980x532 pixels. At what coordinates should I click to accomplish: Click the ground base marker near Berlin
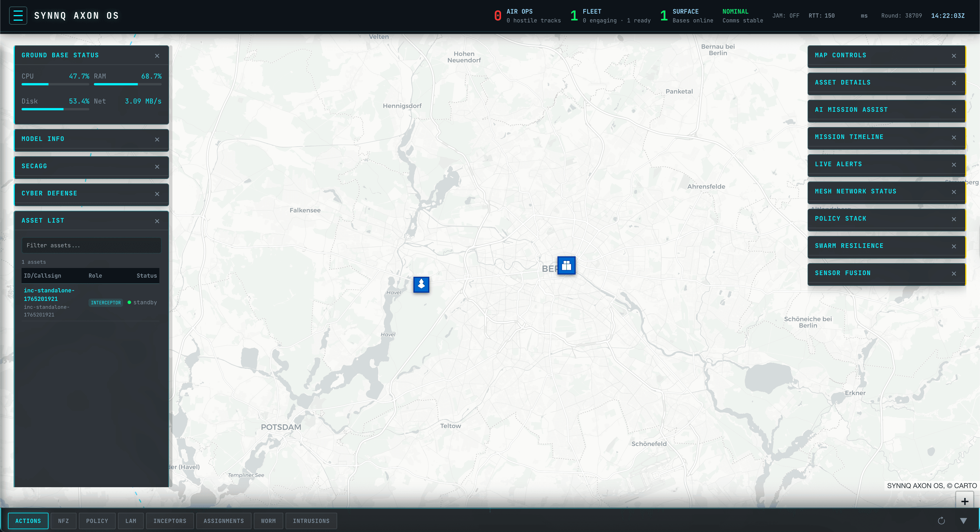tap(566, 266)
